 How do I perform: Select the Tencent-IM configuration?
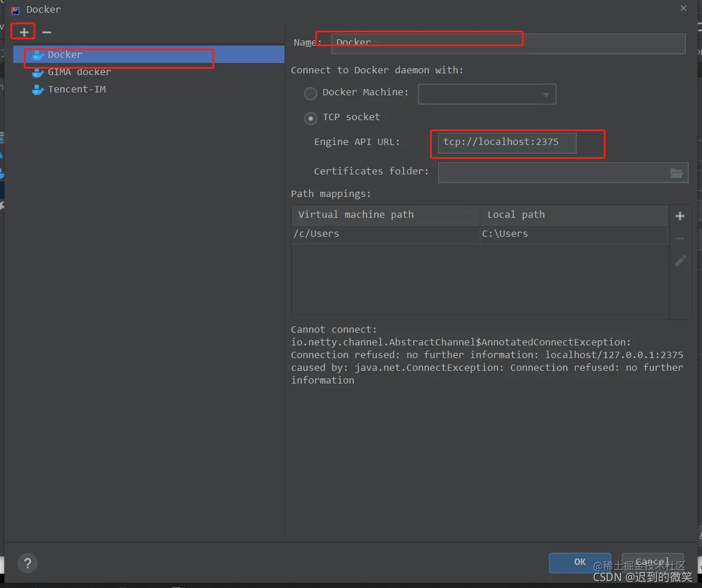pyautogui.click(x=149, y=89)
